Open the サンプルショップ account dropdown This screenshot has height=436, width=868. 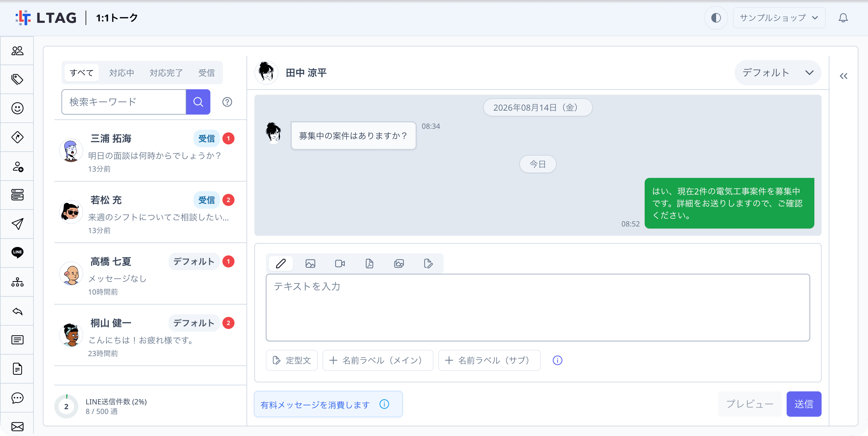point(779,18)
